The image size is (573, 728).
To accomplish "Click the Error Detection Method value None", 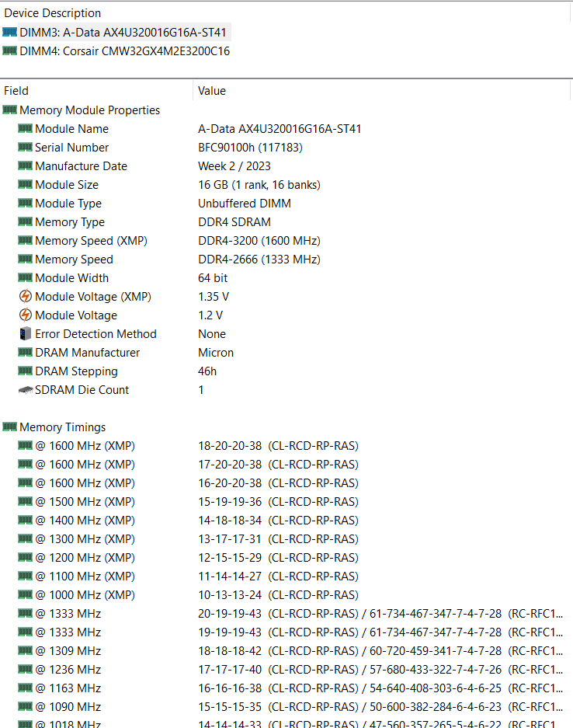I will tap(212, 334).
